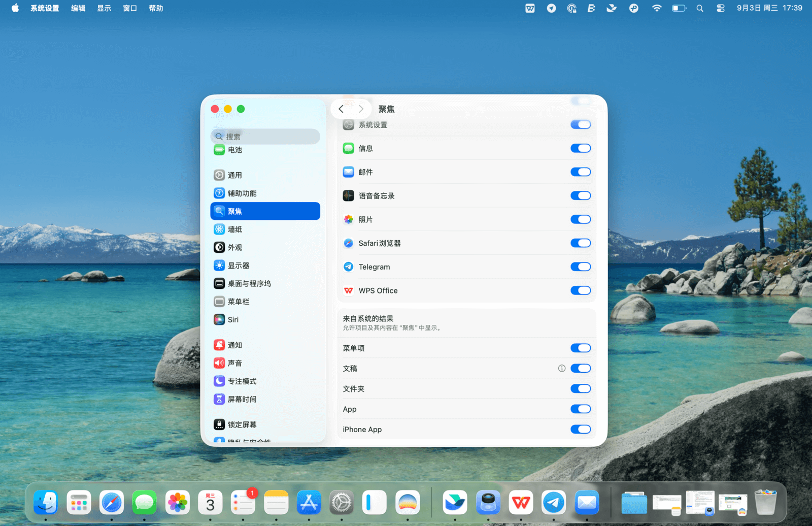Open the Downloads folder stack in Dock

tap(634, 503)
